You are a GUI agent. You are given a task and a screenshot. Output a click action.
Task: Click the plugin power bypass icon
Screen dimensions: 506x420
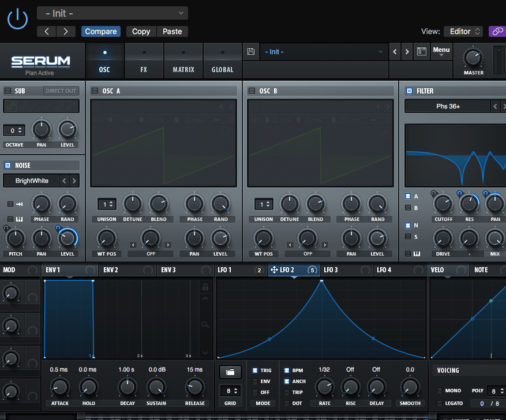point(17,18)
